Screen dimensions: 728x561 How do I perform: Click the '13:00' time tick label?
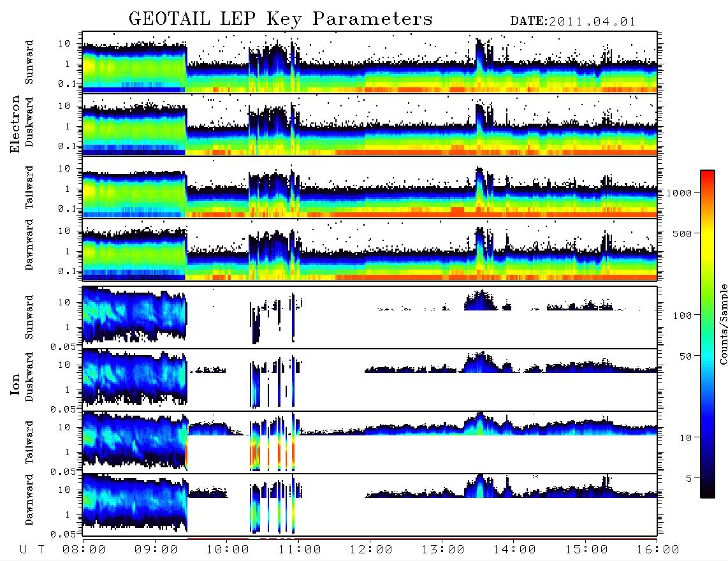tap(443, 550)
